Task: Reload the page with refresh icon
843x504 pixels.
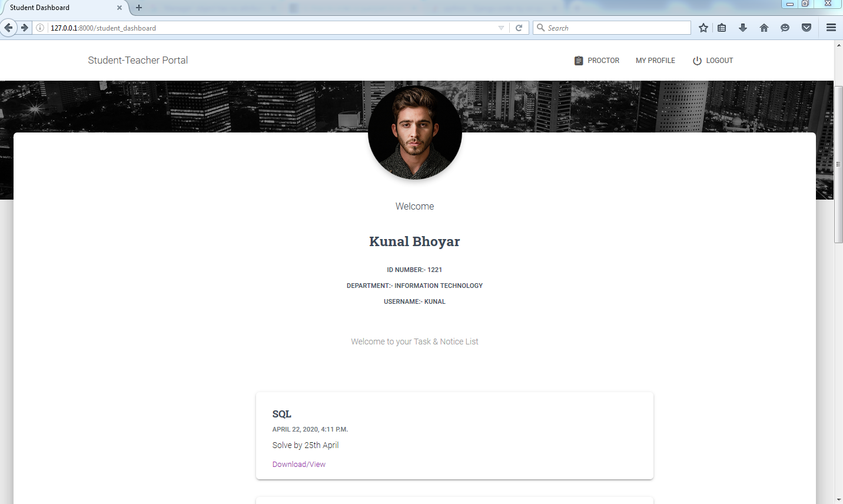Action: 519,28
